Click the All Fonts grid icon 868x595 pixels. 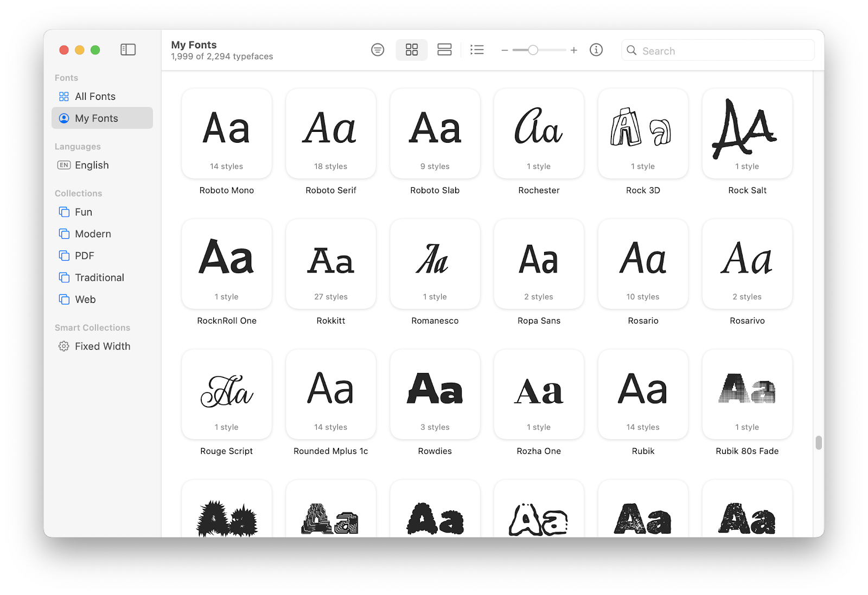[64, 97]
